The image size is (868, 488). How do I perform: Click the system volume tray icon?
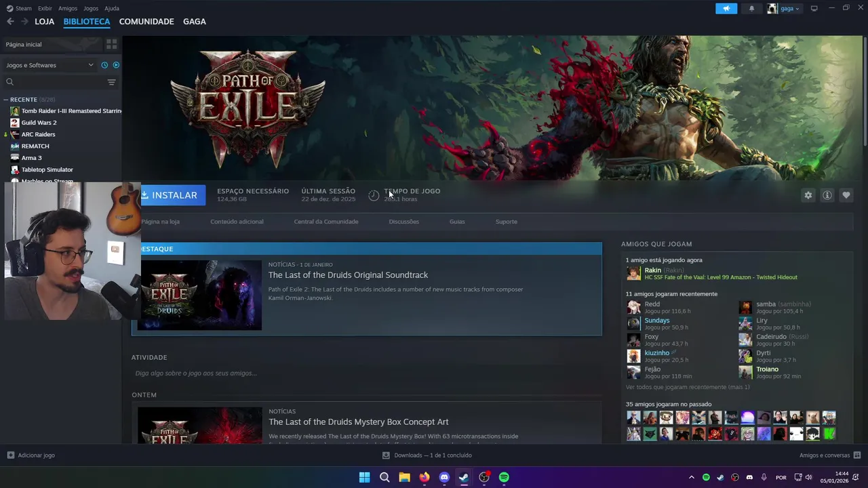point(808,477)
